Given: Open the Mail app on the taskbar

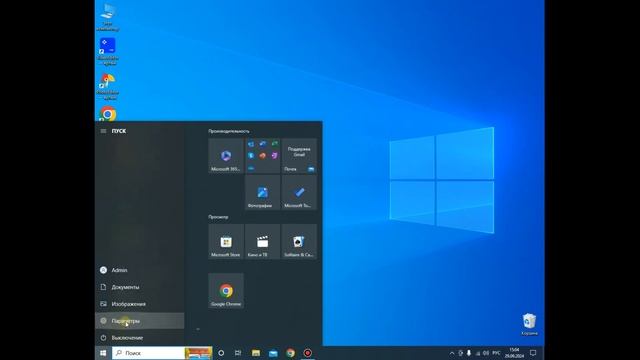Looking at the screenshot, I should click(273, 353).
